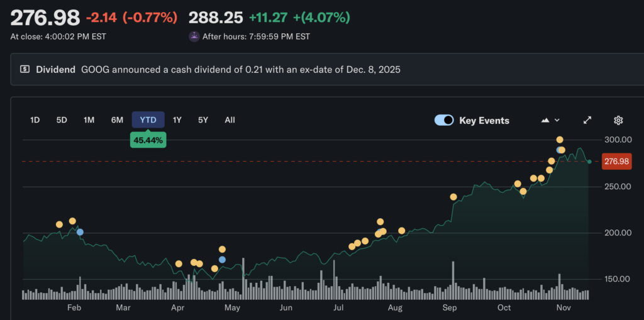Click the Dividend banner icon
644x320 pixels.
(25, 69)
